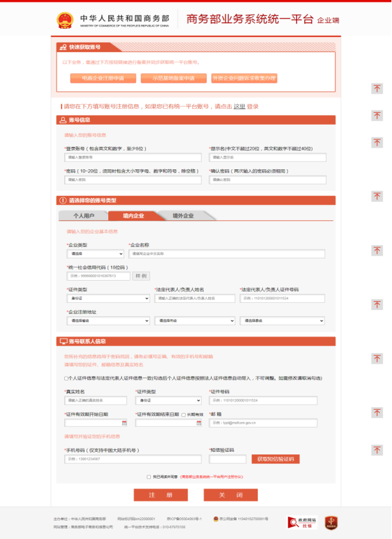
Task: Tick the 我已阅读并同意 agreement checkbox
Action: point(149,476)
